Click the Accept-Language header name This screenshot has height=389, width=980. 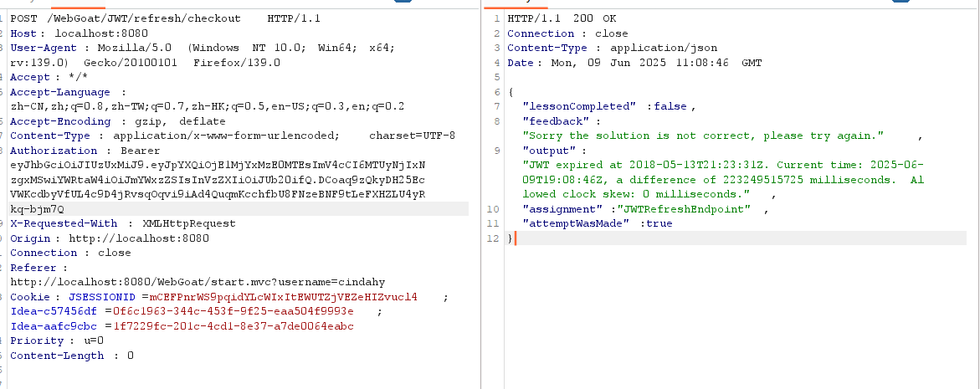tap(59, 92)
